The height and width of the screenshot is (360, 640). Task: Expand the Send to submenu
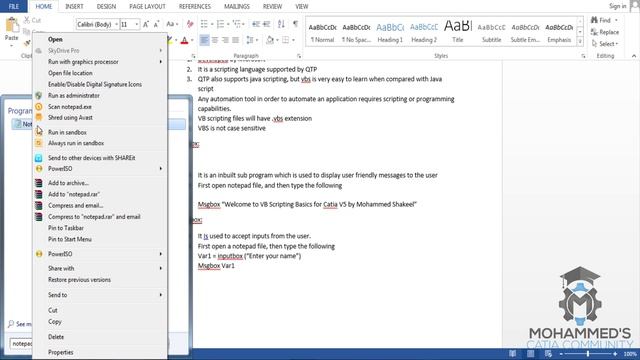100,295
